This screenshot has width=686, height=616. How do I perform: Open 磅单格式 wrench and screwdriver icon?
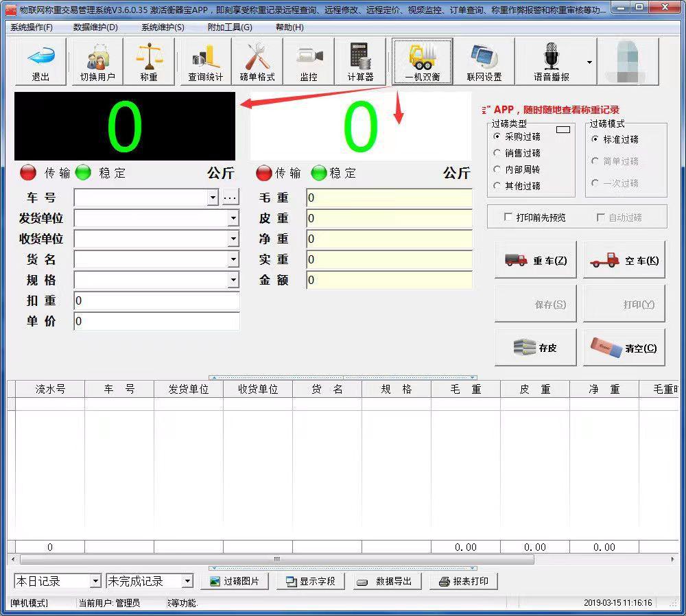click(x=257, y=61)
